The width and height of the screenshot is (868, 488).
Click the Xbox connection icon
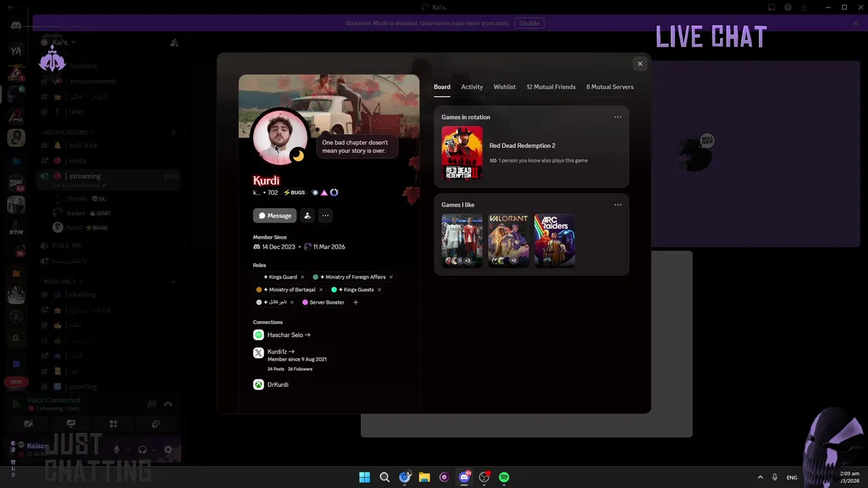point(258,384)
